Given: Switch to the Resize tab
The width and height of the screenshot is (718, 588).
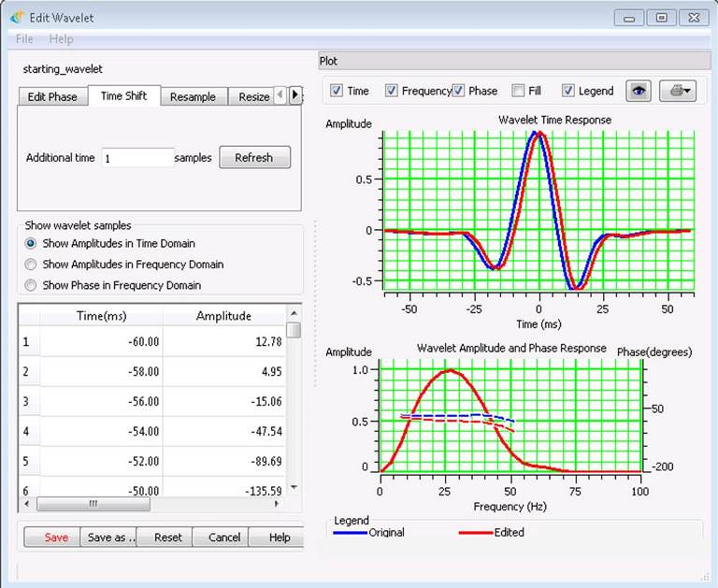Looking at the screenshot, I should pyautogui.click(x=252, y=96).
